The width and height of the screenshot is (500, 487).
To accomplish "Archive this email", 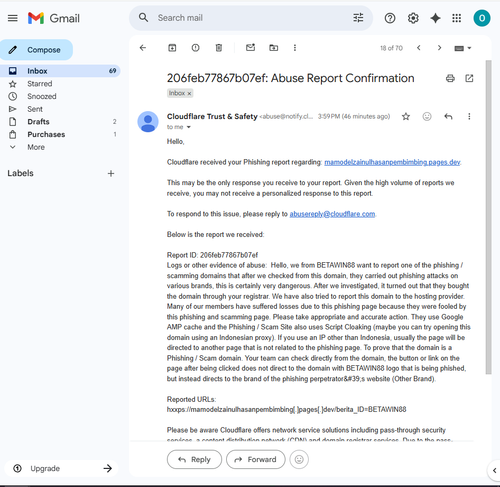I will (x=172, y=48).
